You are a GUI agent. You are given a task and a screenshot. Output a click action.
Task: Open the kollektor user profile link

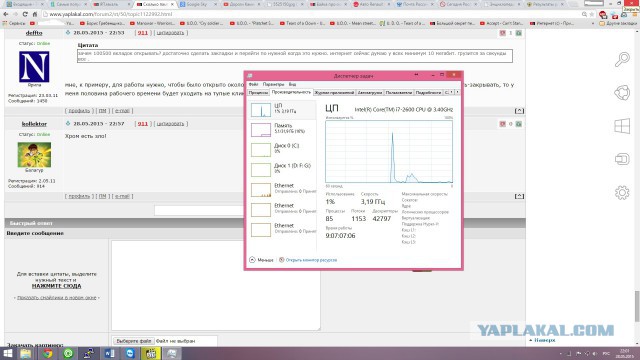(34, 124)
